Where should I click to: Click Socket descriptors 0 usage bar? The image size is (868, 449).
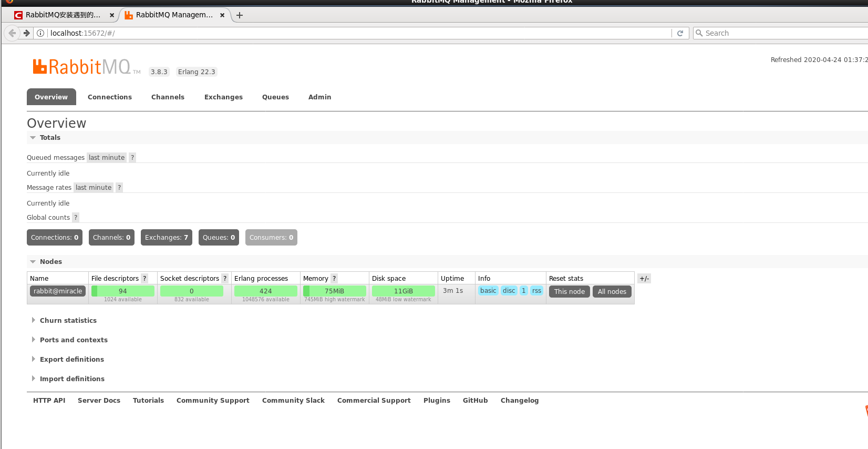[x=192, y=291]
